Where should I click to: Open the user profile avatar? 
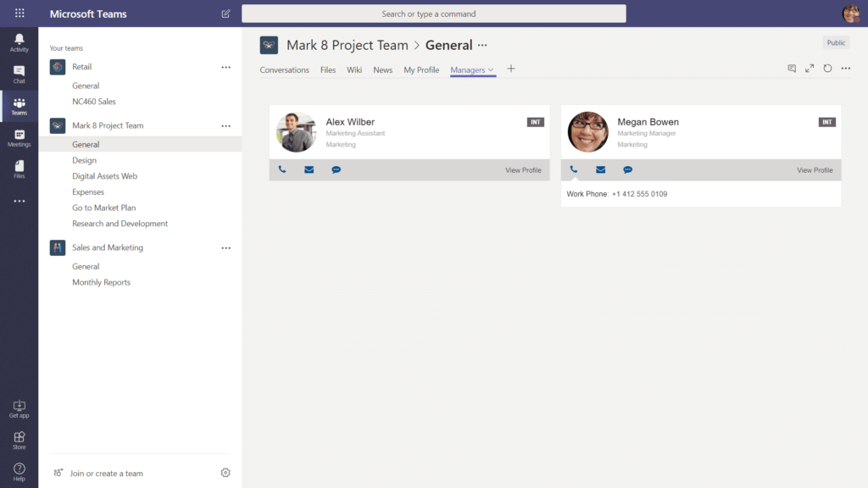click(851, 14)
